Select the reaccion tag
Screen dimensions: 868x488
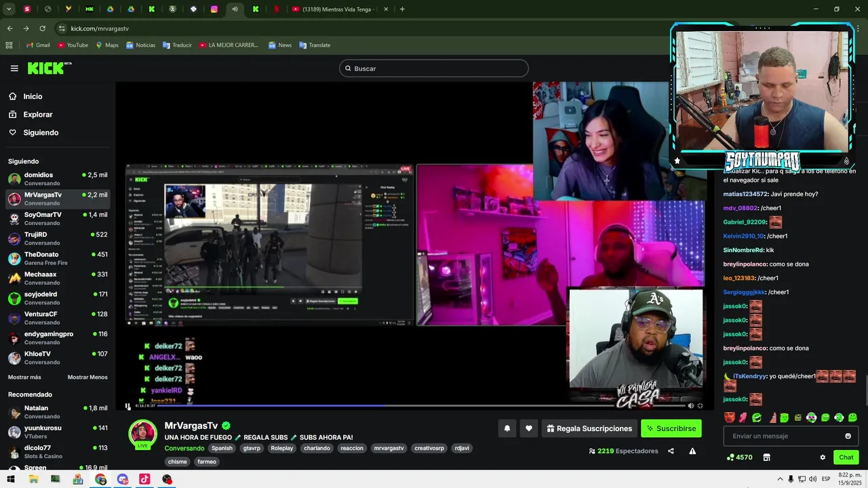click(352, 448)
